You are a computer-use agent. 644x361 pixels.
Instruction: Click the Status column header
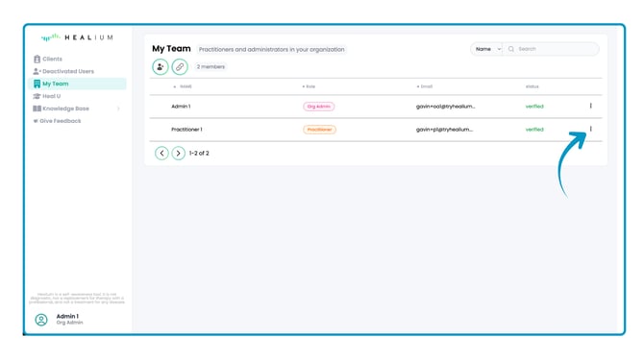(x=532, y=86)
